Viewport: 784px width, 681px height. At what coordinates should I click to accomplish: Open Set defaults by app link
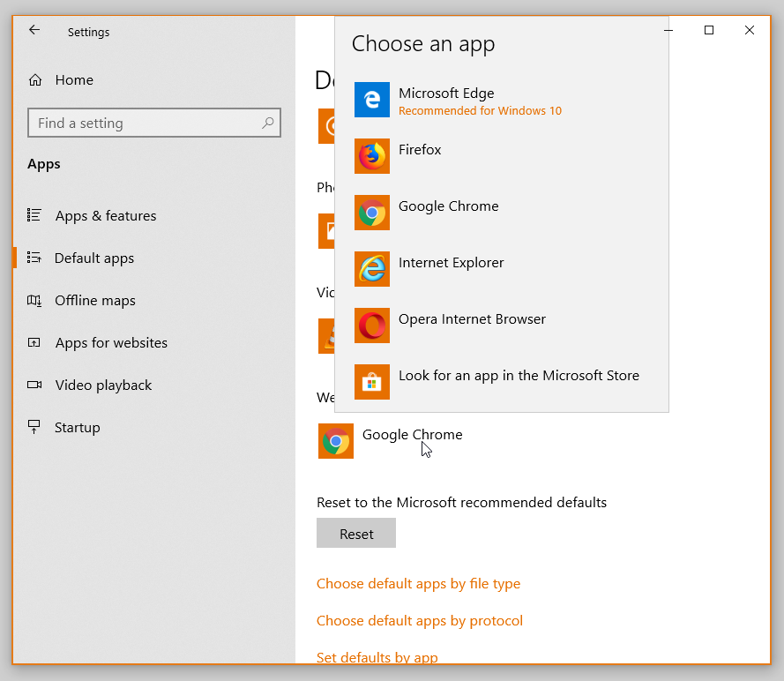tap(377, 657)
